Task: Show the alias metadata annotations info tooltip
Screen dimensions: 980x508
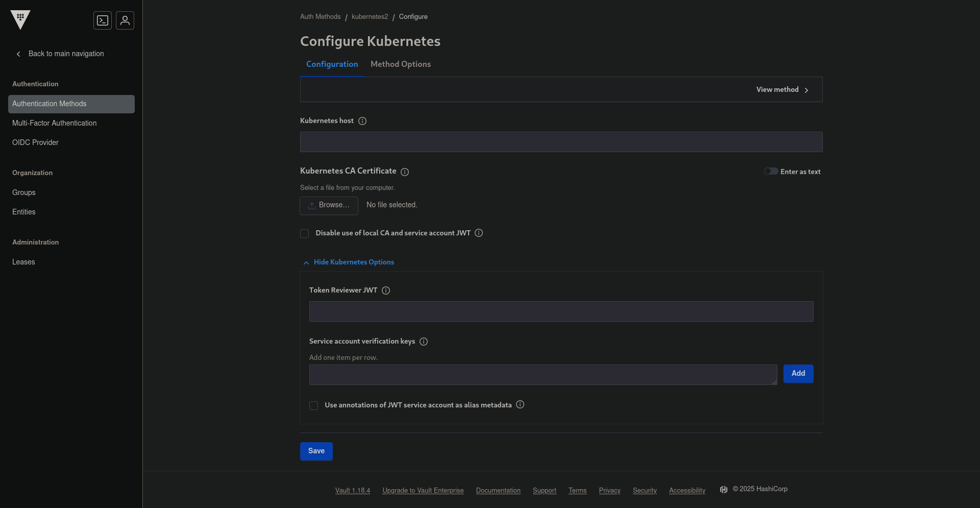Action: (x=520, y=404)
